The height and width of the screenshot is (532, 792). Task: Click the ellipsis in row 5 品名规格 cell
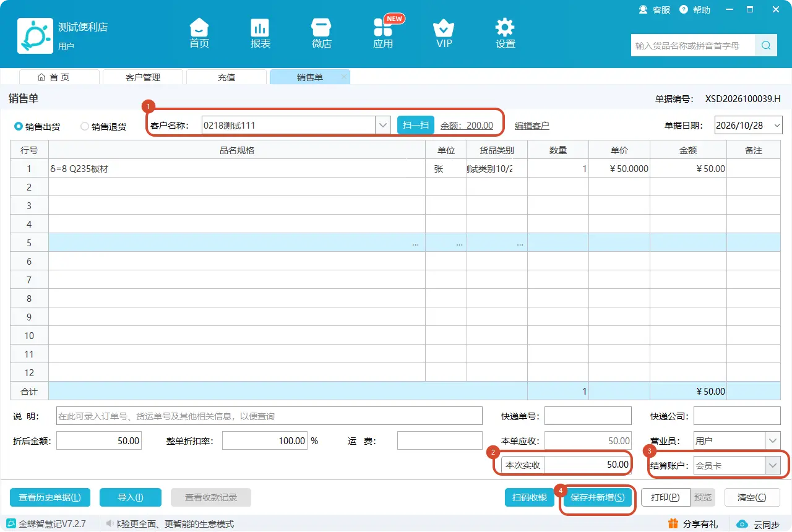415,244
